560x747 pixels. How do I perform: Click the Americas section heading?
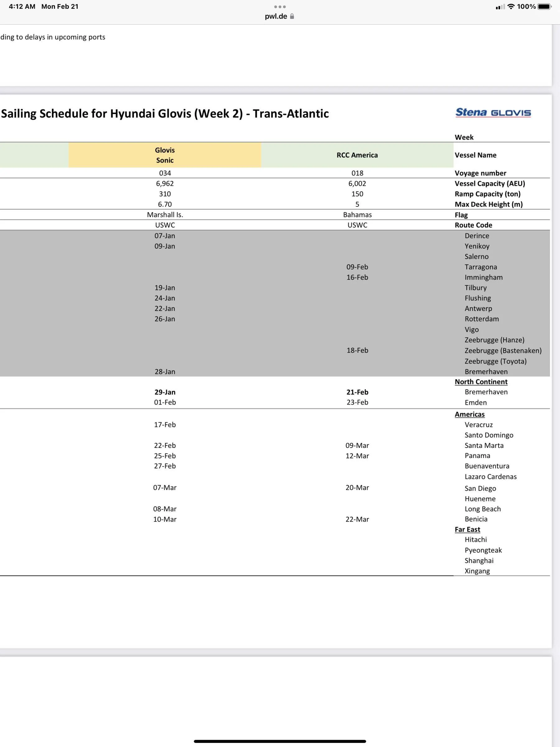point(469,414)
